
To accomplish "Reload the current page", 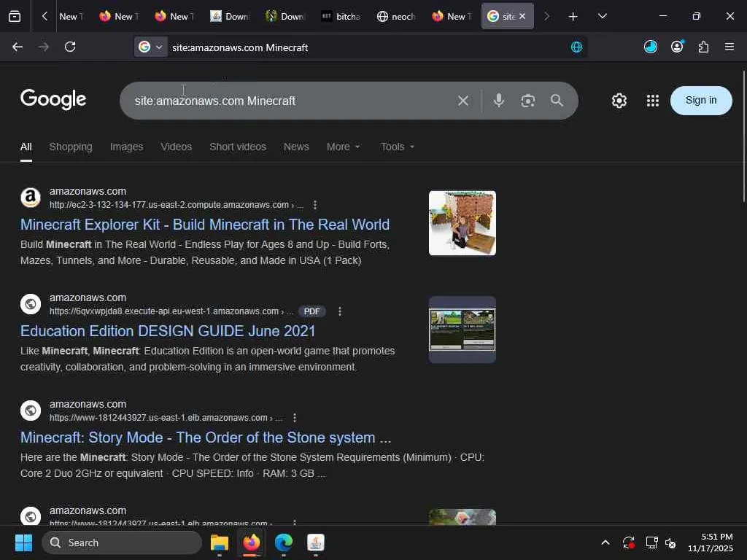I will click(x=70, y=47).
